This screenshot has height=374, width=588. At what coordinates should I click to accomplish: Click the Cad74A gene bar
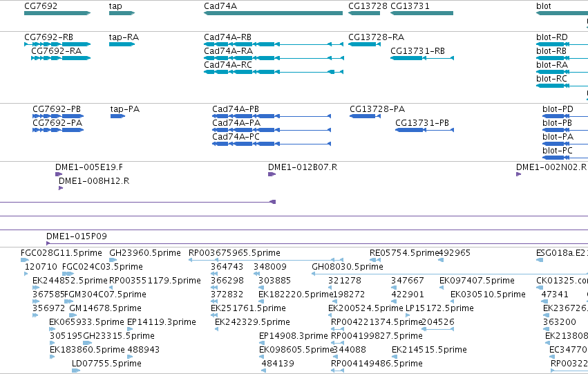coord(273,13)
